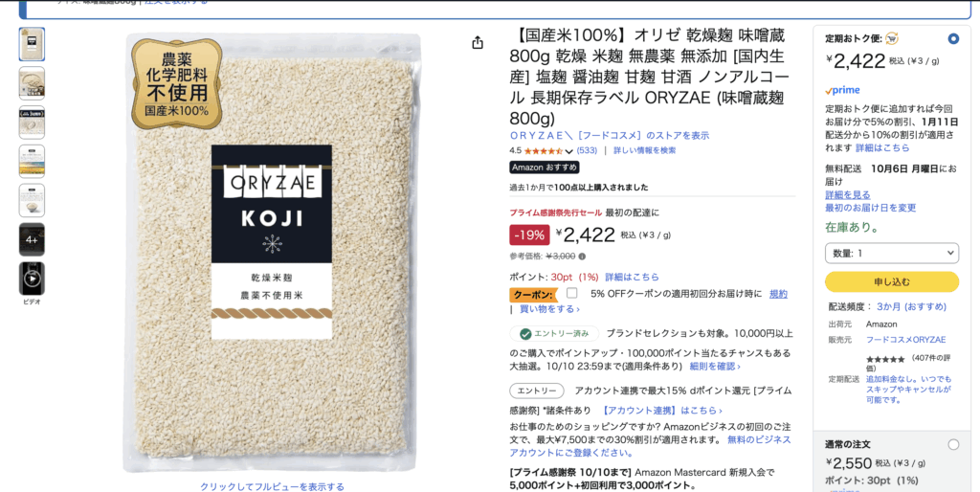
Task: Click the 申し込む subscribe button
Action: pos(892,282)
